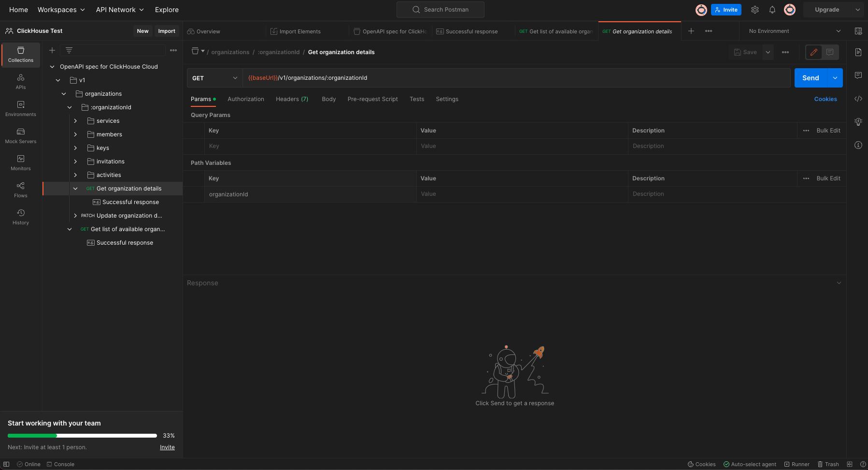Open the Mock Servers panel
The width and height of the screenshot is (868, 470).
point(20,135)
